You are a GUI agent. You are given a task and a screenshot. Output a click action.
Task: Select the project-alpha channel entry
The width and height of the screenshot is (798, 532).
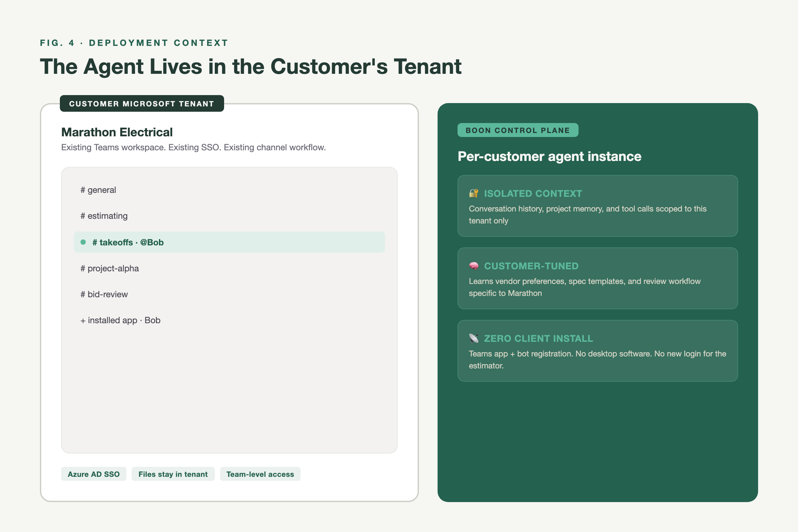(x=109, y=268)
